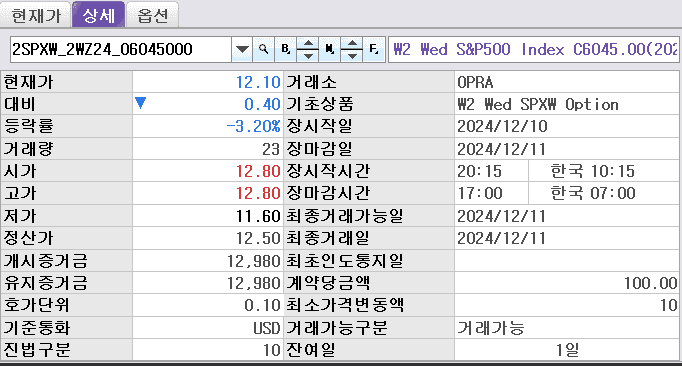Click the 기초상품 value W2 Wed SPXW Option
The image size is (682, 366).
538,104
